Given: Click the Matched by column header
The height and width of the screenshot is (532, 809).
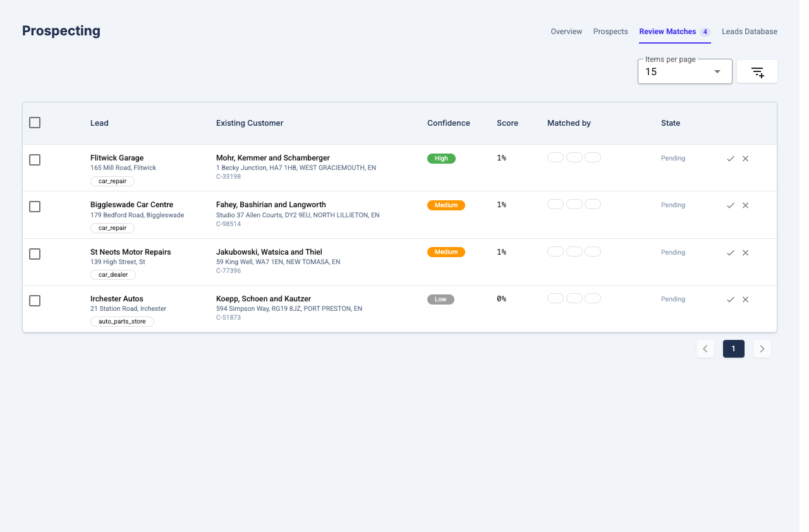Looking at the screenshot, I should (x=569, y=123).
